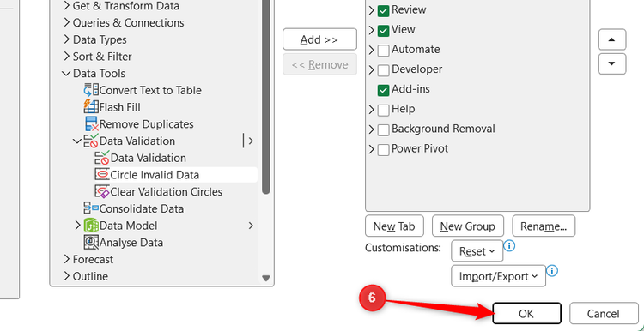The height and width of the screenshot is (331, 644).
Task: Confirm with the OK button
Action: (x=526, y=314)
